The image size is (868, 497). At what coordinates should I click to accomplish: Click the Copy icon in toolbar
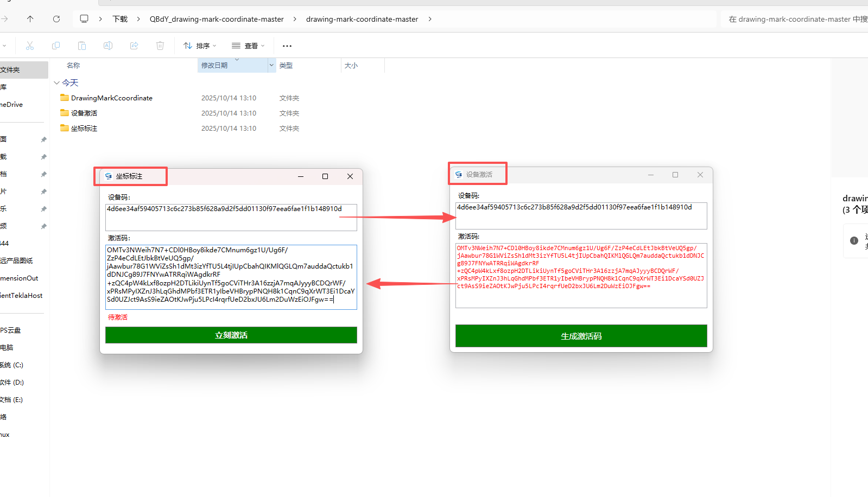click(x=56, y=46)
